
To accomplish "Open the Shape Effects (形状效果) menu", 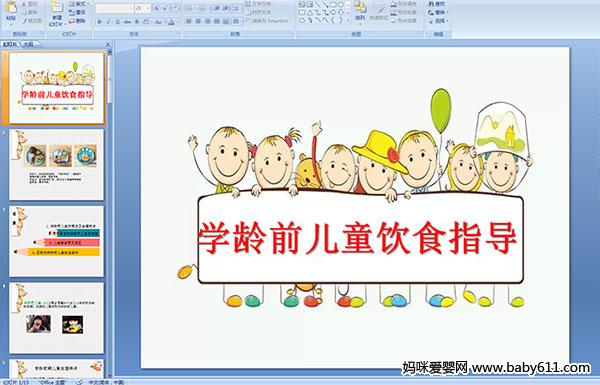I will pyautogui.click(x=404, y=21).
